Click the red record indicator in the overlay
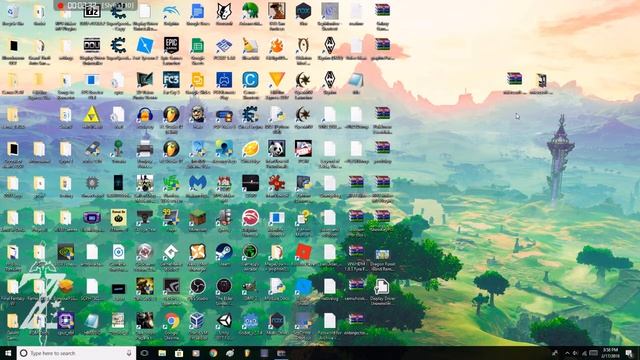Image resolution: width=640 pixels, height=360 pixels. point(60,6)
